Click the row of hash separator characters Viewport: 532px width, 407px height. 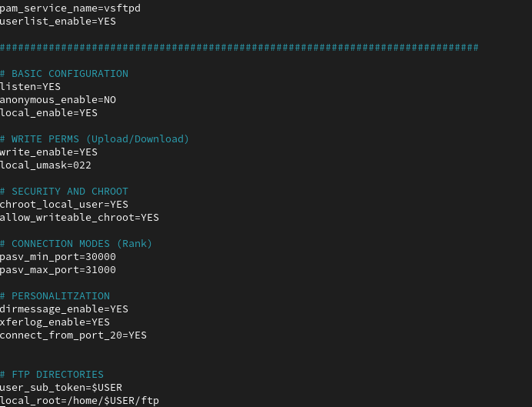click(239, 48)
